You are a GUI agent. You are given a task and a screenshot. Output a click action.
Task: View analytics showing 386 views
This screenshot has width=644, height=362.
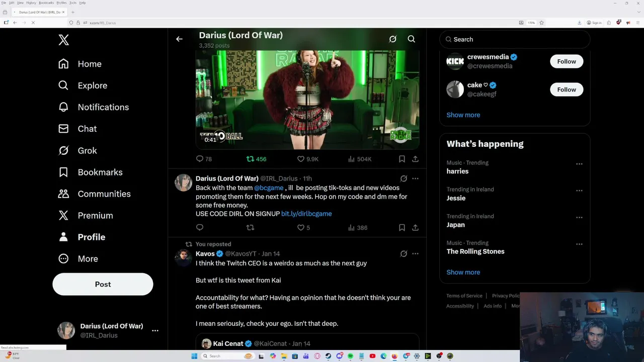(x=357, y=228)
